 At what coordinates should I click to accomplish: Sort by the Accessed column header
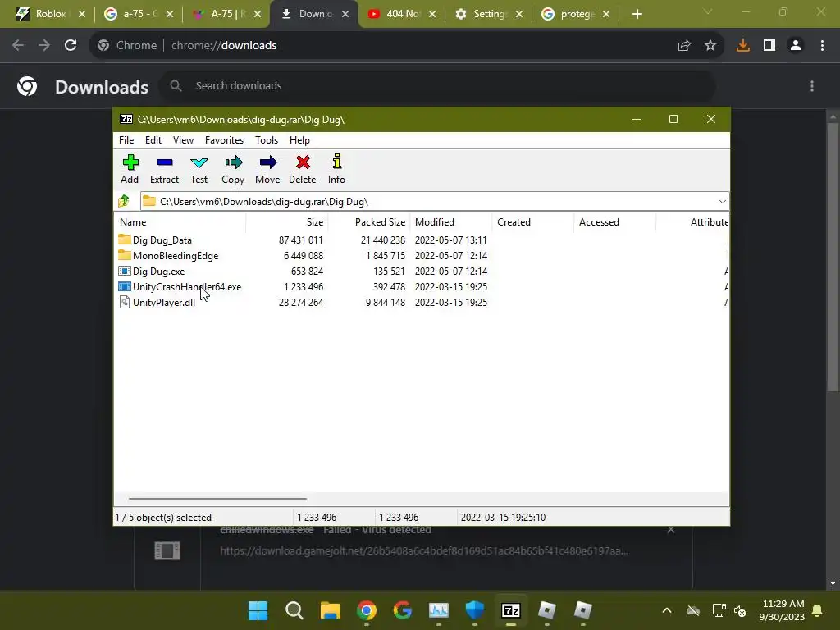(615, 221)
